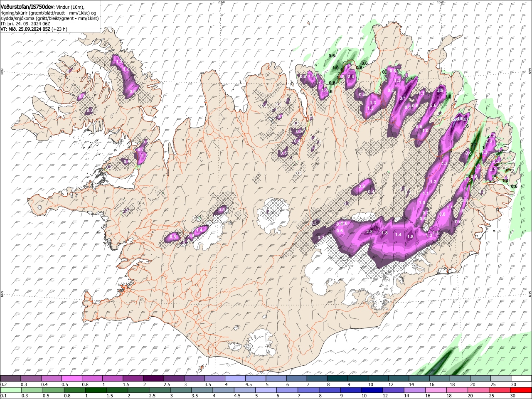The width and height of the screenshot is (532, 399).
Task: Click the 2.4 precipitation value on the map
Action: click(x=350, y=76)
